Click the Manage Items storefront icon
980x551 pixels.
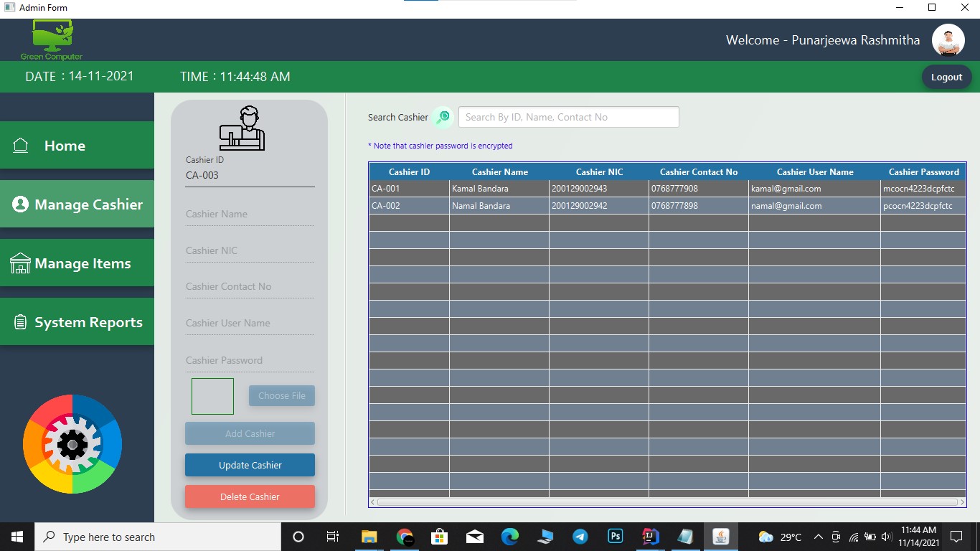tap(19, 263)
